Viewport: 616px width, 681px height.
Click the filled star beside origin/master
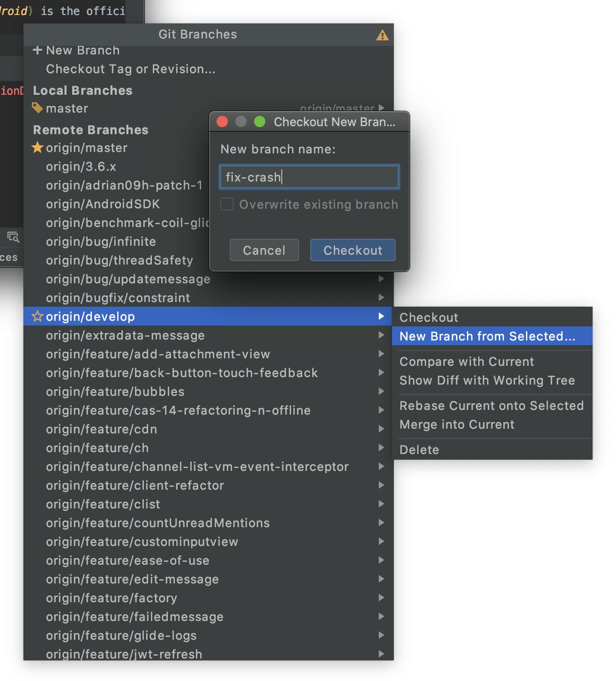pyautogui.click(x=38, y=148)
